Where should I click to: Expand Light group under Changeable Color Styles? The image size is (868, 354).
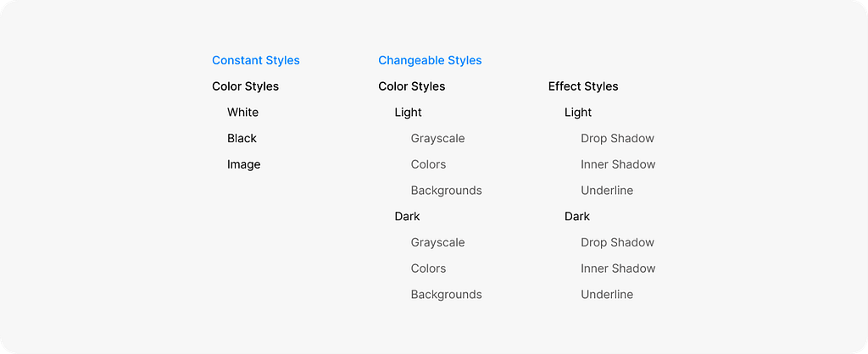coord(408,113)
